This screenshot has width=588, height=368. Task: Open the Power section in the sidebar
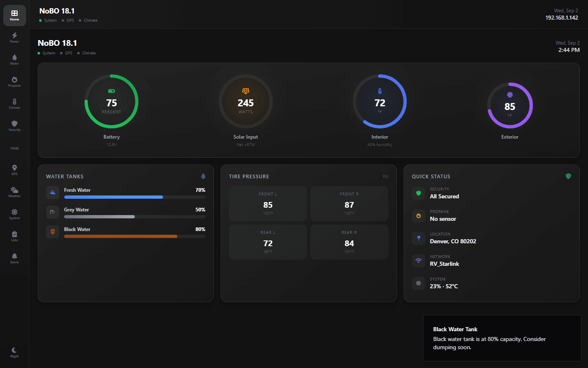[14, 38]
